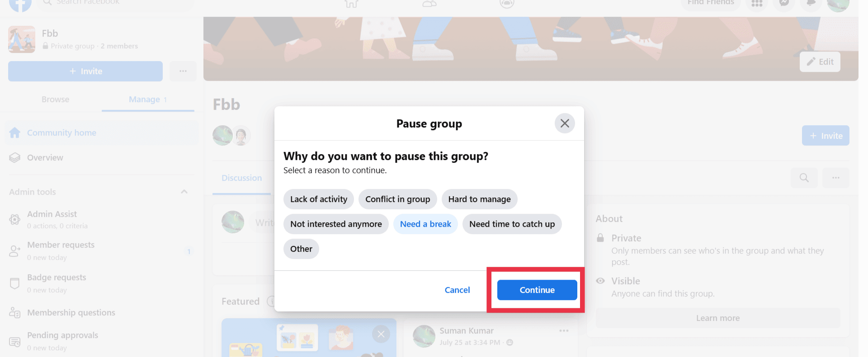Click the Featured info icon
Image resolution: width=868 pixels, height=357 pixels.
pyautogui.click(x=271, y=301)
